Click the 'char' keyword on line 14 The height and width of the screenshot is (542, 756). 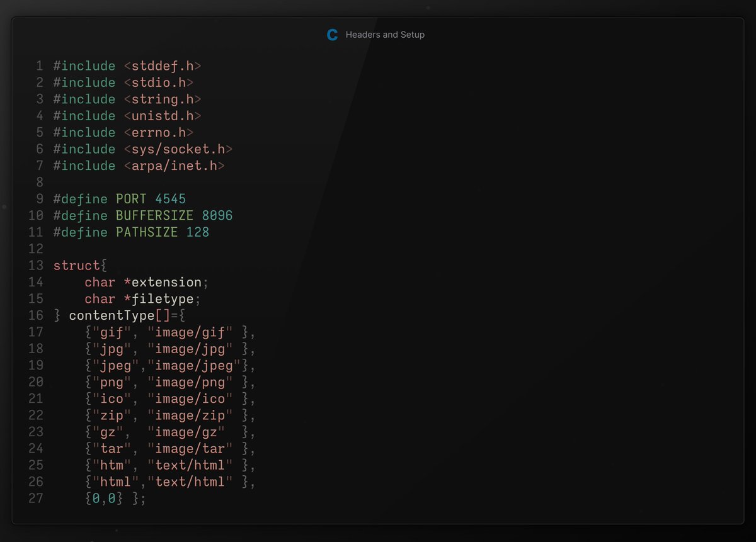100,282
